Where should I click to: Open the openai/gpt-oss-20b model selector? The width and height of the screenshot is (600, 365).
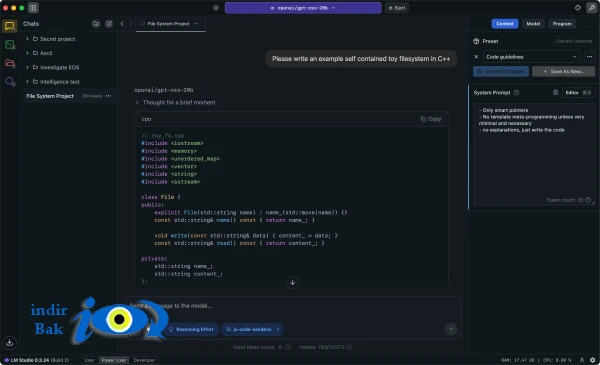coord(303,8)
